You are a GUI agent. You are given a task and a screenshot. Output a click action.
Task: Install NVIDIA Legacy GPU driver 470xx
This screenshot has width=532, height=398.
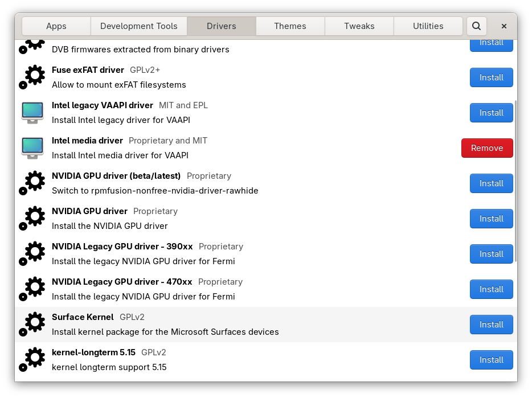point(492,289)
